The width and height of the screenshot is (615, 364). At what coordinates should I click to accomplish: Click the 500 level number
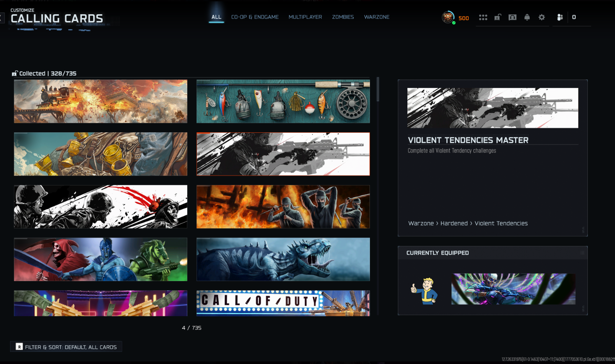(x=464, y=18)
